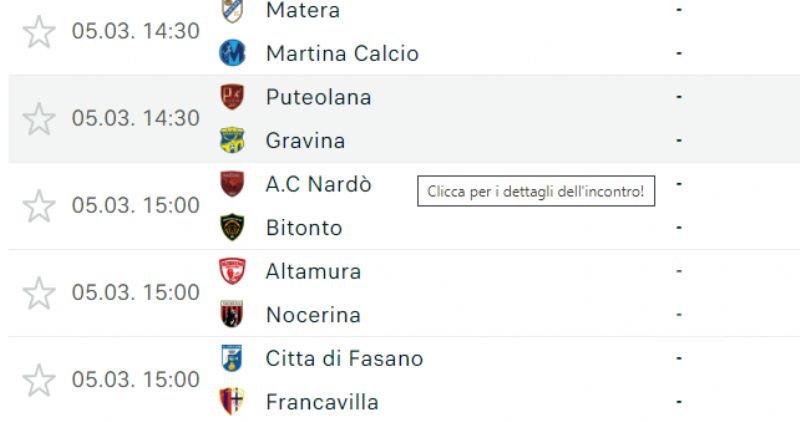This screenshot has height=422, width=800.
Task: Click the Martina Calcio team logo
Action: pos(232,53)
